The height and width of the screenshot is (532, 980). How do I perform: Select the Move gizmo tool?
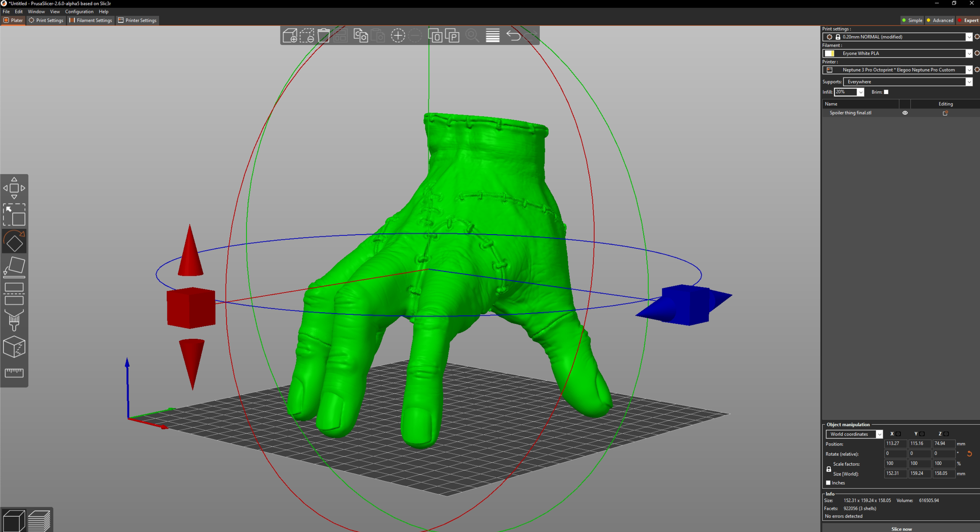(14, 188)
